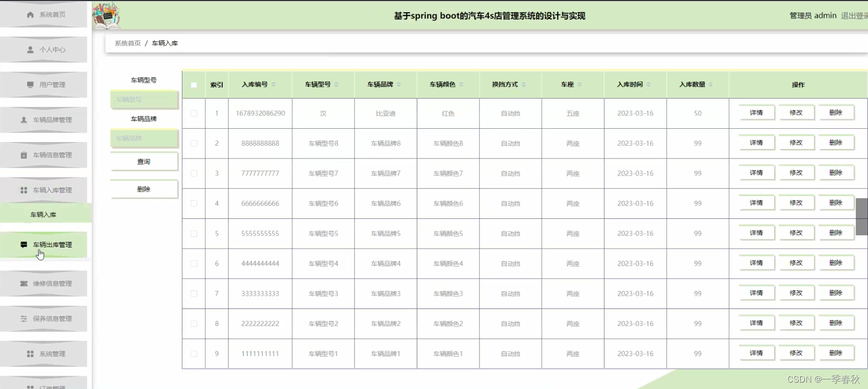This screenshot has height=389, width=868.
Task: Expand the 保养信息管理 sidebar menu
Action: [x=43, y=319]
